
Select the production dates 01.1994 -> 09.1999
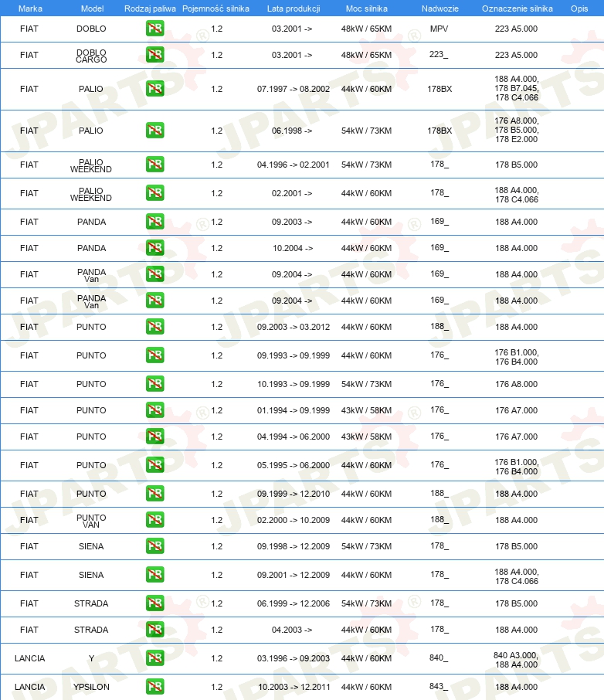click(x=294, y=411)
